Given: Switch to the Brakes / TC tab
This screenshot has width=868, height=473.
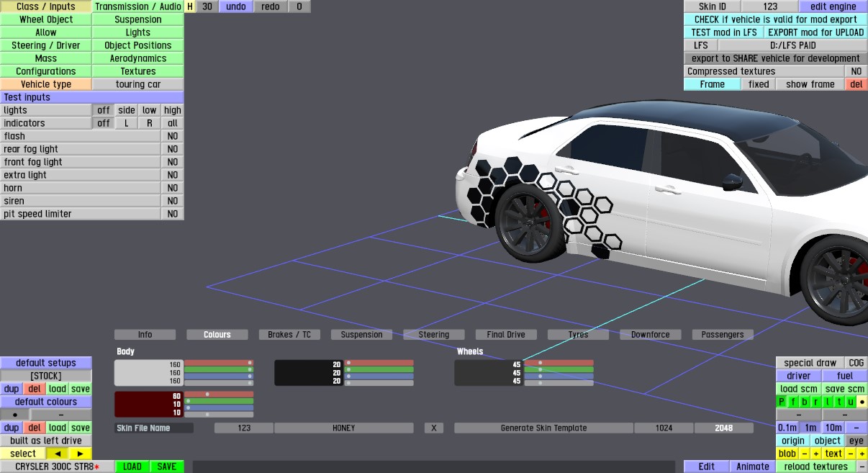Looking at the screenshot, I should pyautogui.click(x=289, y=335).
